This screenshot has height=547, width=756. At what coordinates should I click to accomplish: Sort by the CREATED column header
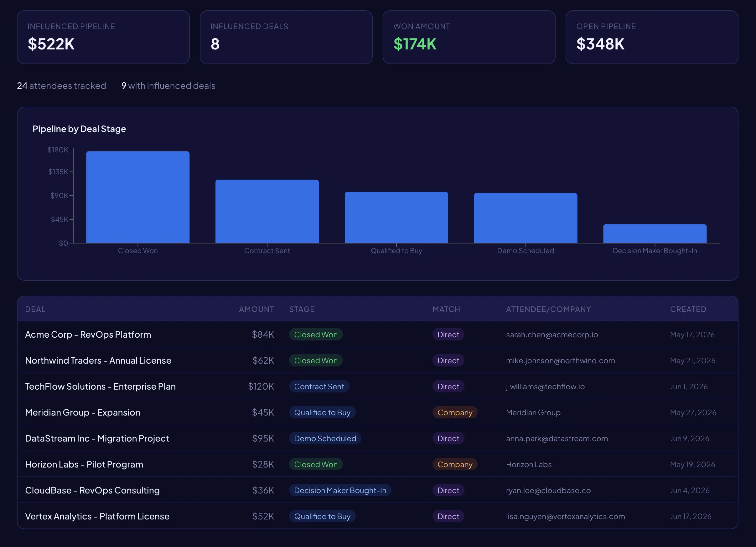(688, 309)
